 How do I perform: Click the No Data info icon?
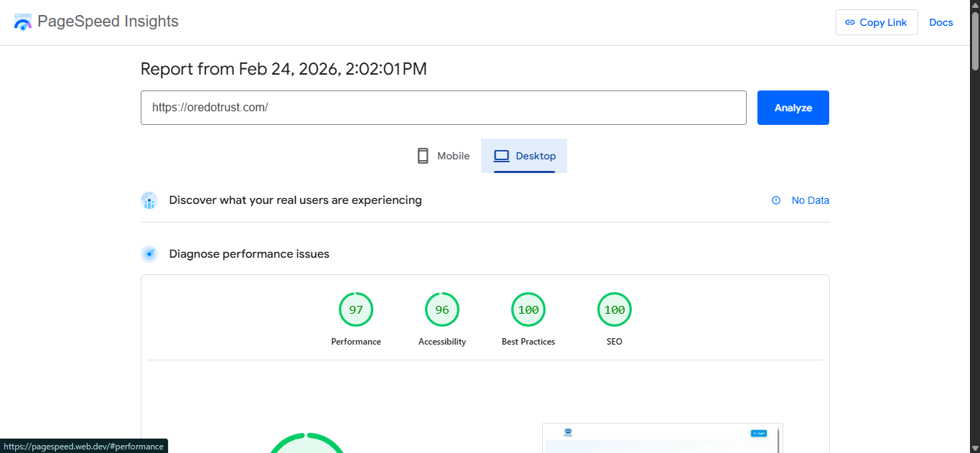[x=776, y=200]
